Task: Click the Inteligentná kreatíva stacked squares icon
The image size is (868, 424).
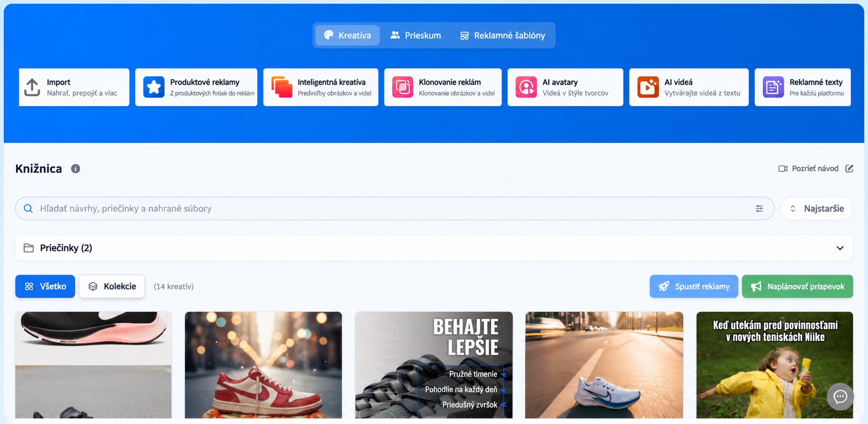Action: (x=281, y=87)
